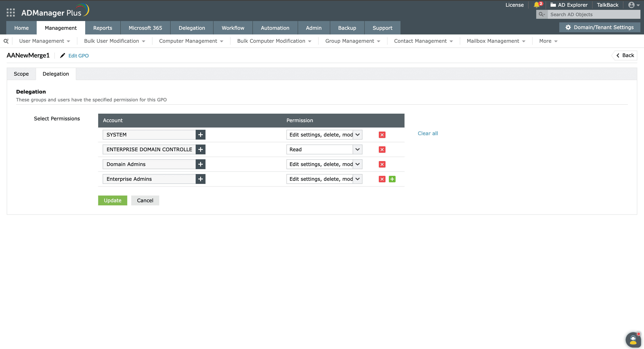
Task: Expand the User Management menu
Action: click(x=44, y=41)
